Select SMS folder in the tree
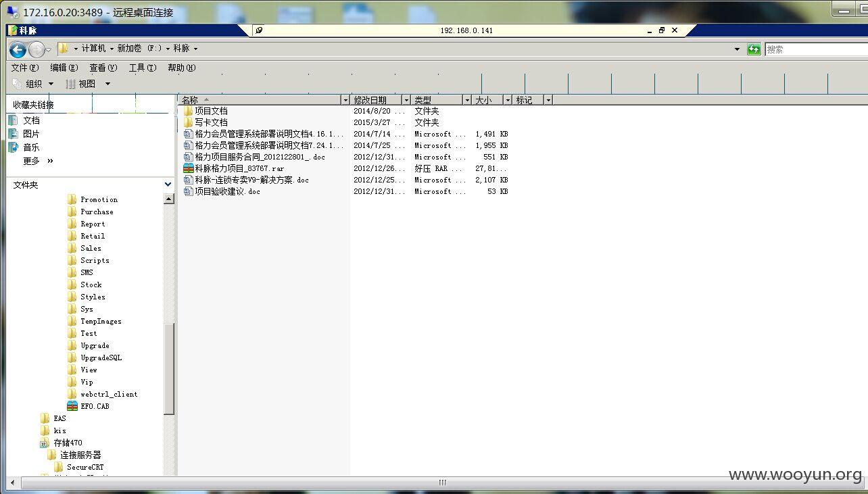868x494 pixels. click(x=80, y=272)
